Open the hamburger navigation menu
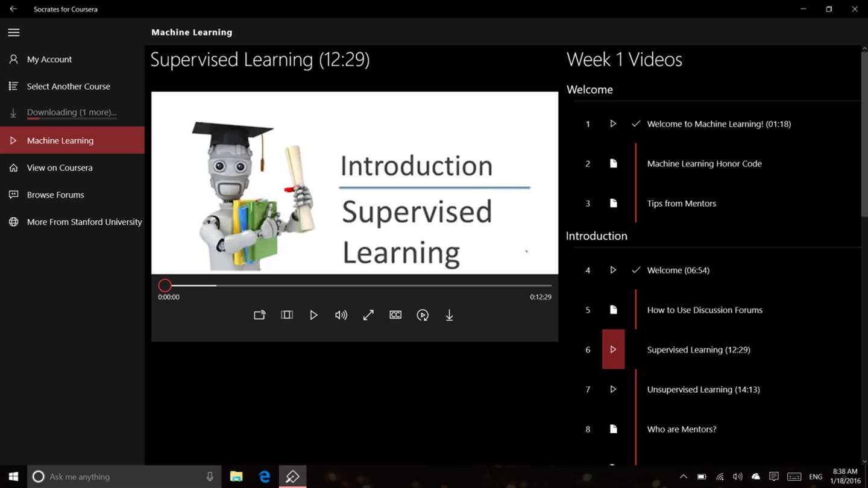 14,33
